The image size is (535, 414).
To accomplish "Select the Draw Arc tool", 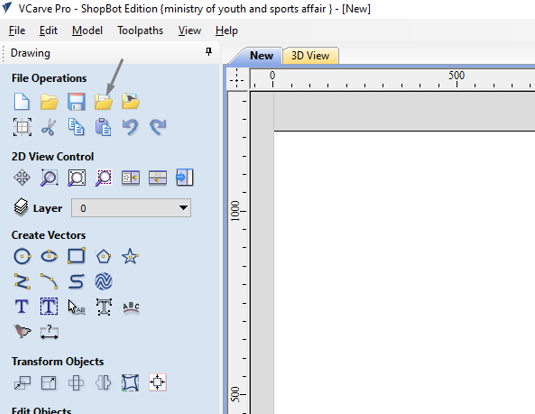I will click(x=49, y=281).
